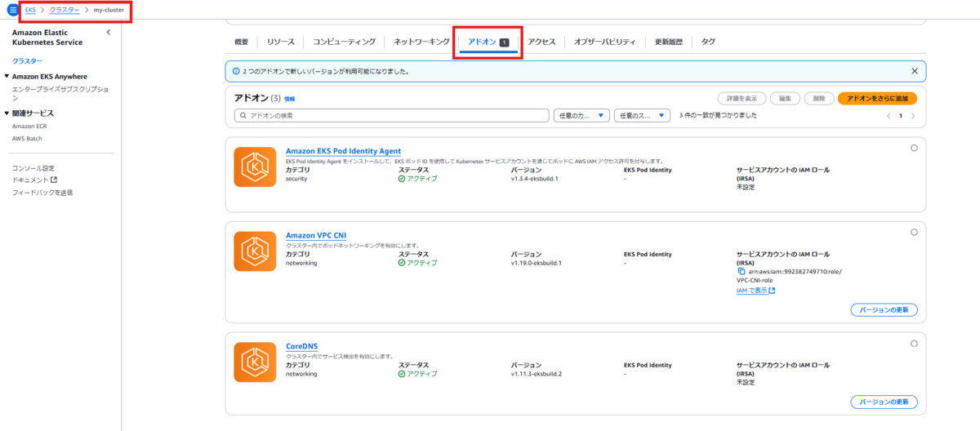Select the Amazon VPC CNI radio button
The width and height of the screenshot is (980, 431).
913,232
